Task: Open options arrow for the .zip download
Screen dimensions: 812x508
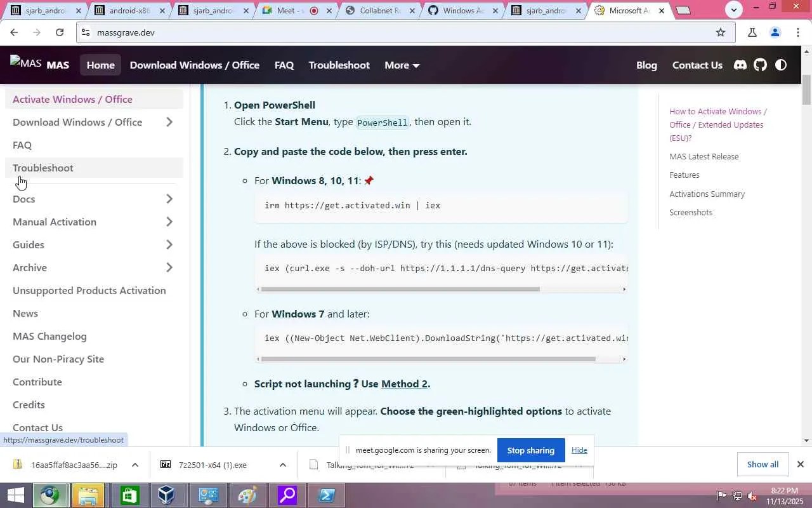Action: pos(135,465)
